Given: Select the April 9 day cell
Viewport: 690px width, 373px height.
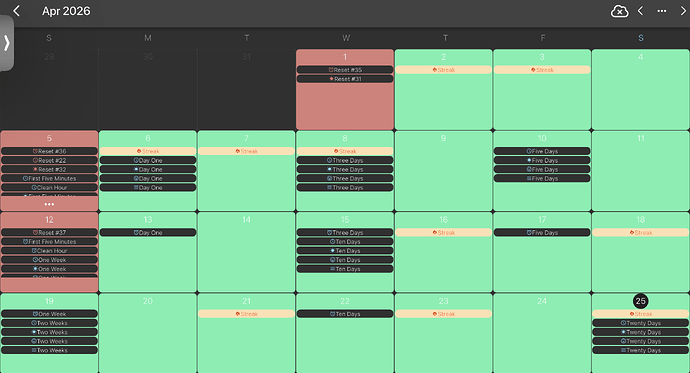Looking at the screenshot, I should tap(444, 171).
